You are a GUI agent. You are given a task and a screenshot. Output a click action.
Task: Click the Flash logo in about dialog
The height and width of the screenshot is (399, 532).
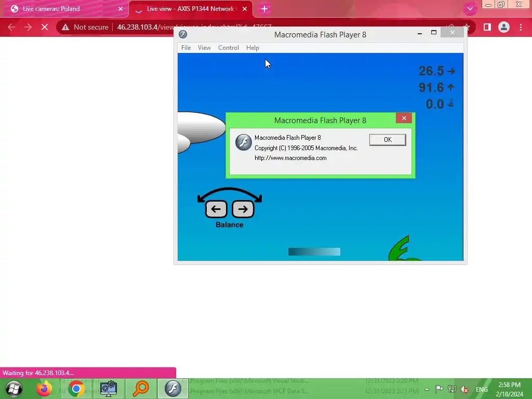[x=243, y=142]
